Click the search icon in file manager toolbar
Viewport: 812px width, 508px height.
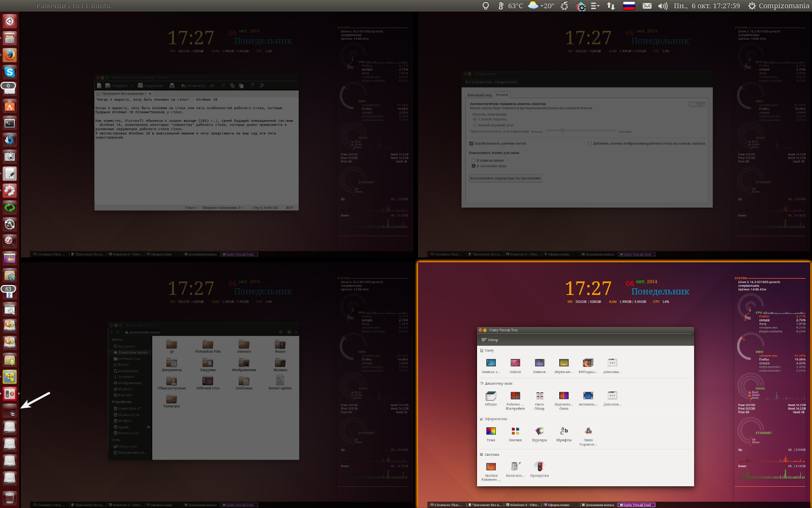pyautogui.click(x=280, y=332)
